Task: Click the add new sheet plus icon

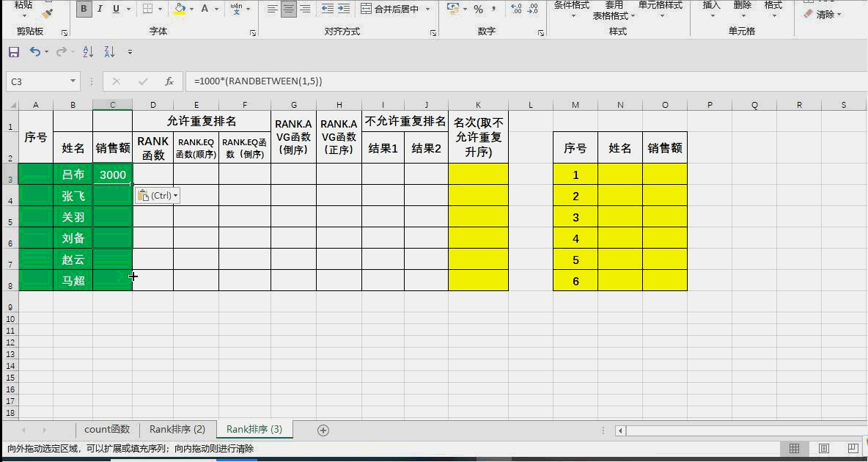Action: coord(323,430)
